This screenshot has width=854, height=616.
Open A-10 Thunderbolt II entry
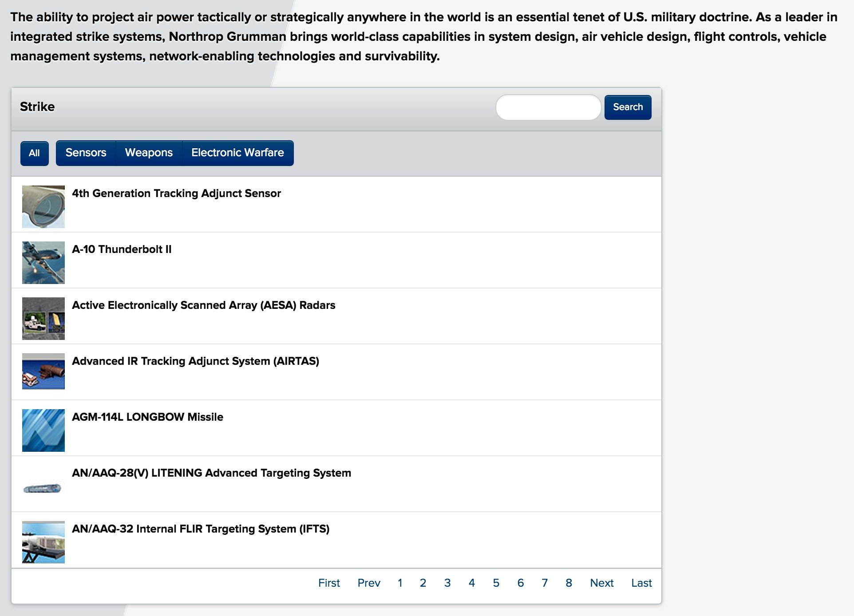(x=122, y=249)
